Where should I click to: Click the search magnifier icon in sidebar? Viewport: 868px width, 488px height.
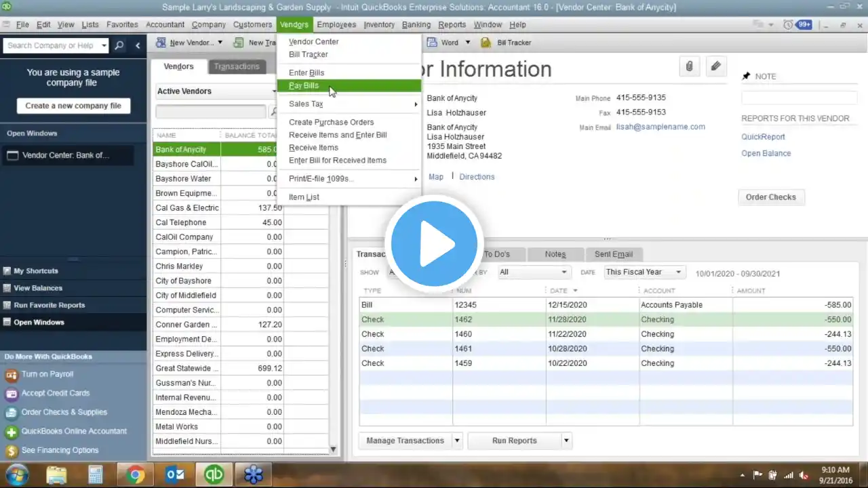click(119, 45)
